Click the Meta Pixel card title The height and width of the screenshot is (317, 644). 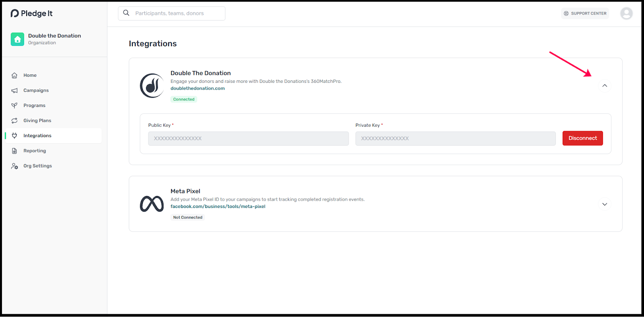tap(185, 191)
